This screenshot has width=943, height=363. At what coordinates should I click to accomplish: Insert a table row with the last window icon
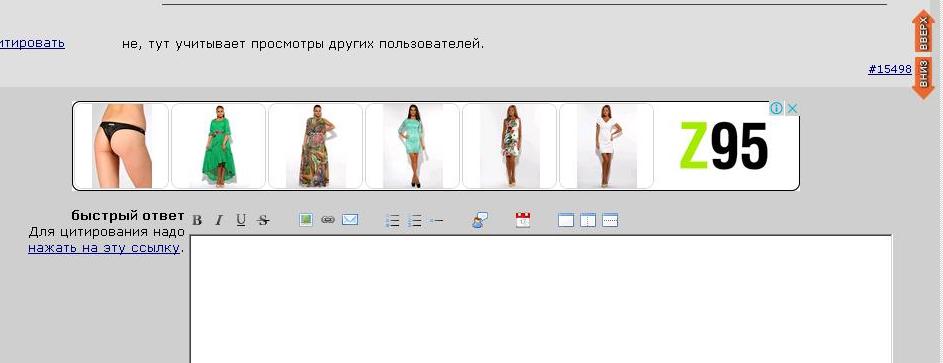[610, 220]
